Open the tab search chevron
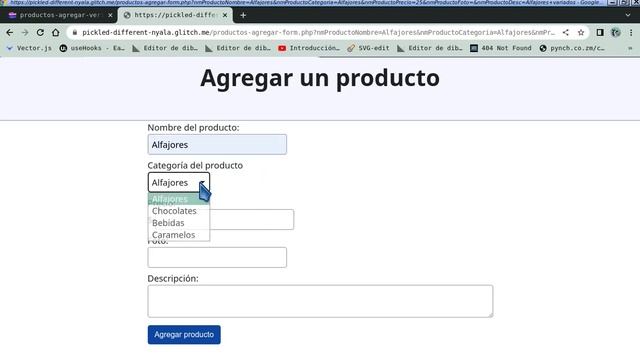Viewport: 640px width, 360px height. click(628, 15)
